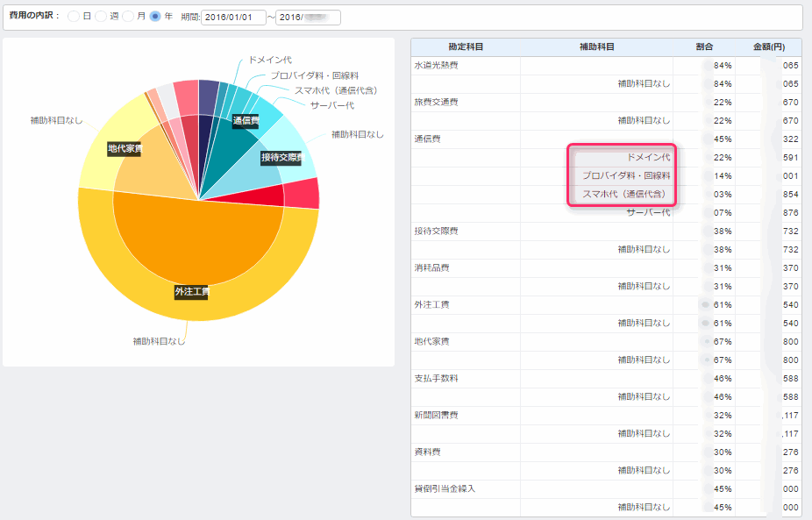Click the スマホ代（通信代含） table entry
The width and height of the screenshot is (812, 520).
pos(623,194)
